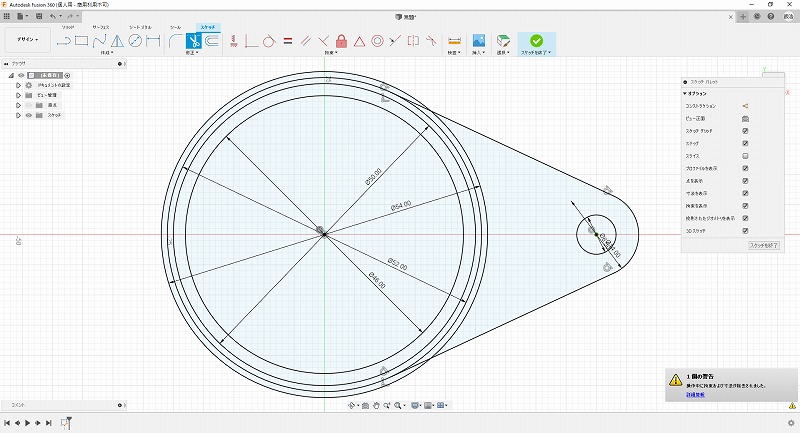Select the Concentric constraint icon
This screenshot has width=800, height=433.
tap(377, 41)
